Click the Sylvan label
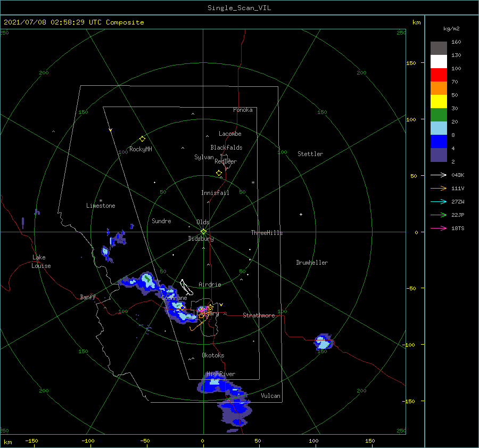The width and height of the screenshot is (479, 448). click(x=204, y=157)
